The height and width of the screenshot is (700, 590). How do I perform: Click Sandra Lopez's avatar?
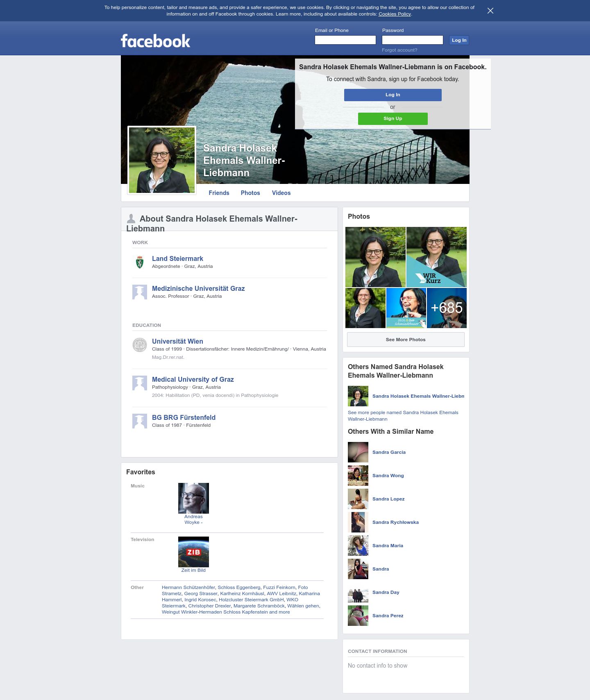(x=358, y=499)
